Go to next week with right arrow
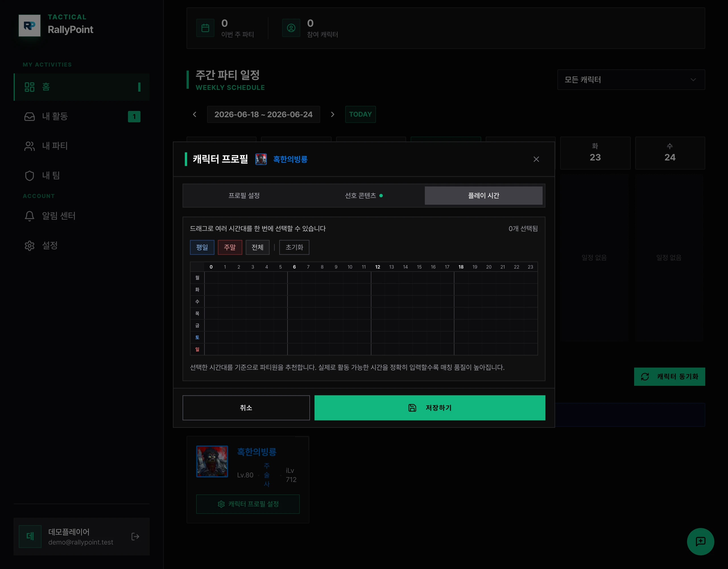This screenshot has height=569, width=728. tap(332, 114)
